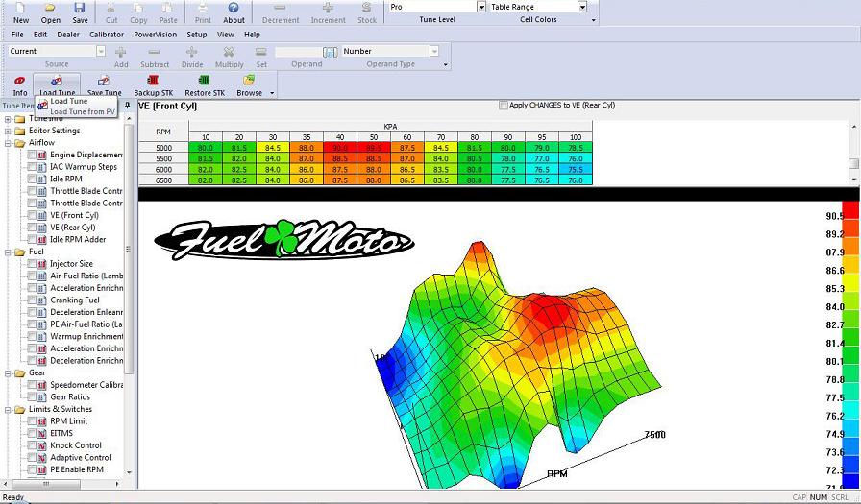Click the Copy toolbar icon

(138, 8)
